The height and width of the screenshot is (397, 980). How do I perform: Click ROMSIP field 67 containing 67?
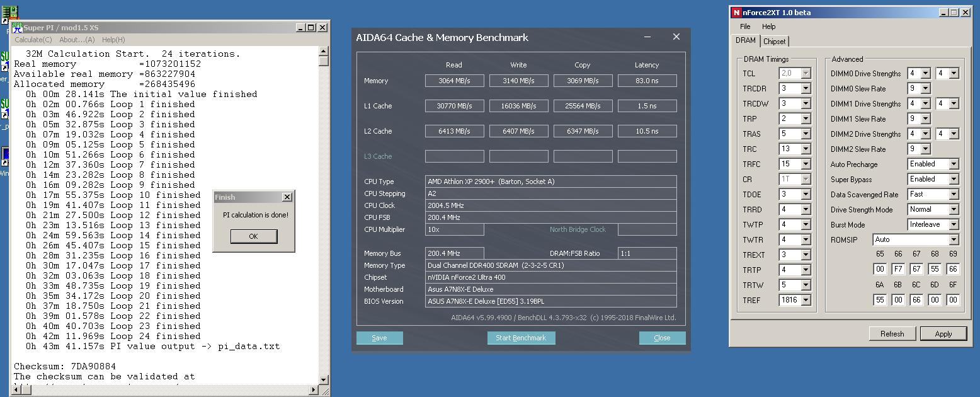pyautogui.click(x=916, y=269)
